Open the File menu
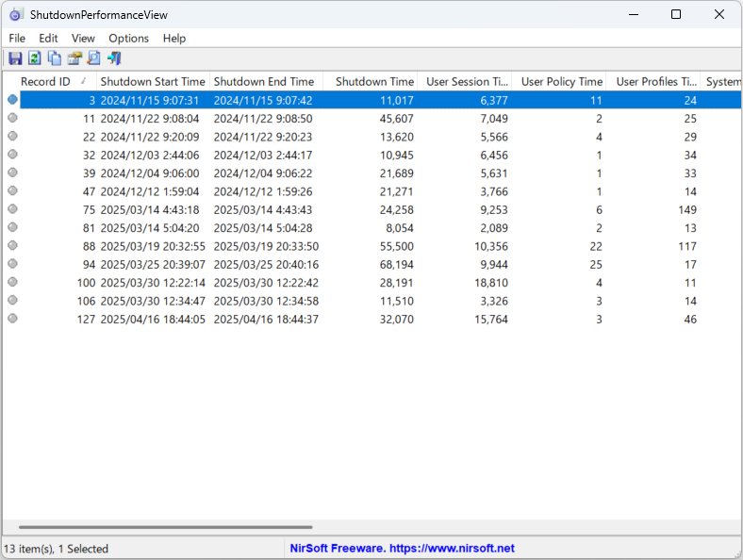 click(17, 39)
